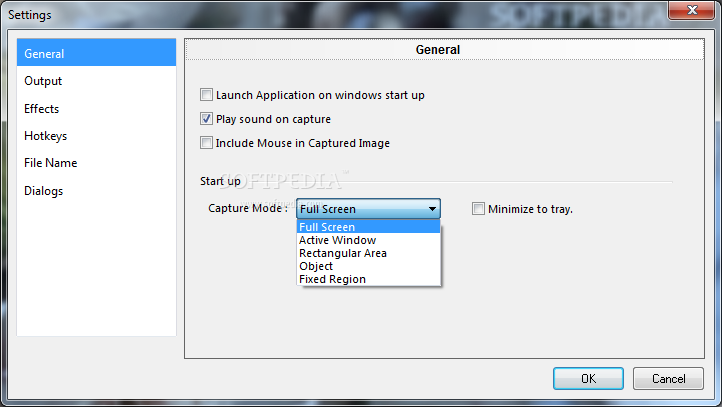Viewport: 722px width, 407px height.
Task: Open the Dialogs settings category
Action: pos(96,191)
